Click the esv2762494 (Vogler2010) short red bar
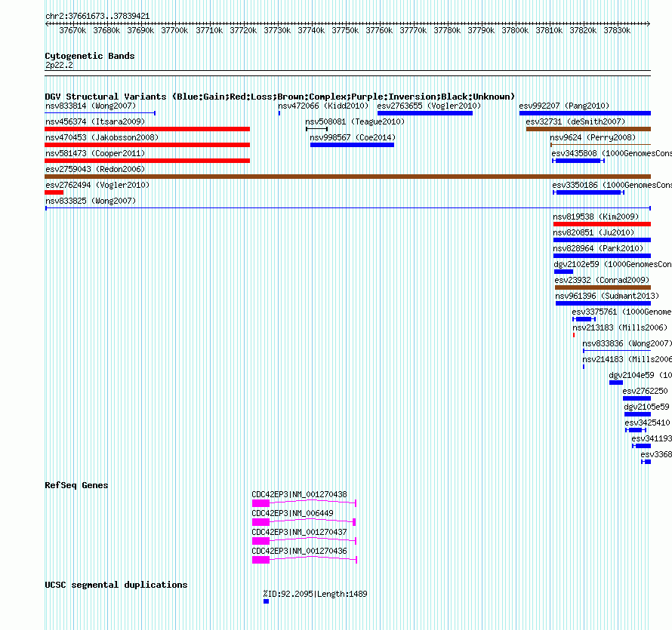Screen dimensions: 672x630 [x=54, y=192]
